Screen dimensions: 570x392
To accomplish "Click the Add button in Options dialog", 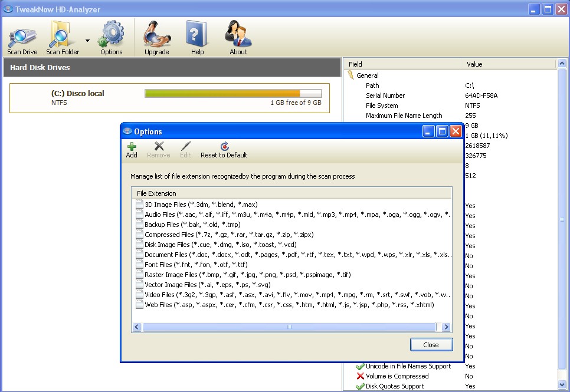I will (x=132, y=150).
